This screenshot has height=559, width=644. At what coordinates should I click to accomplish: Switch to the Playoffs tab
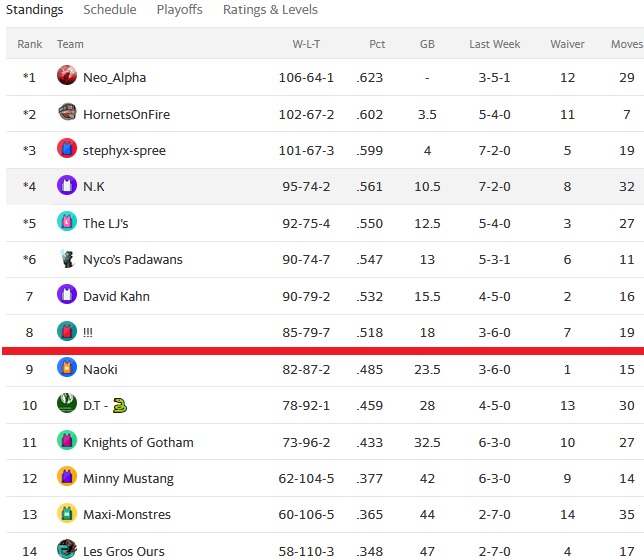click(179, 9)
